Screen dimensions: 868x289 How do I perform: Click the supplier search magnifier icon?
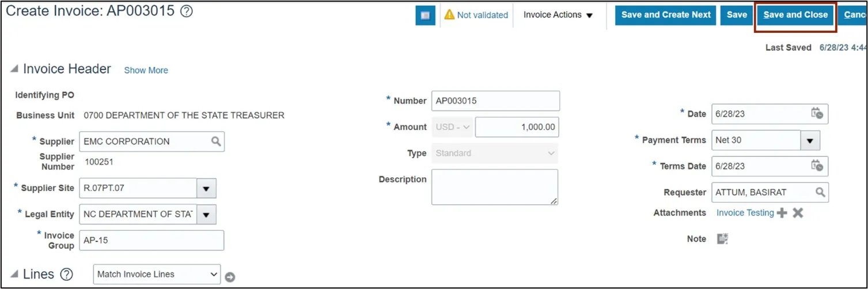(x=216, y=141)
